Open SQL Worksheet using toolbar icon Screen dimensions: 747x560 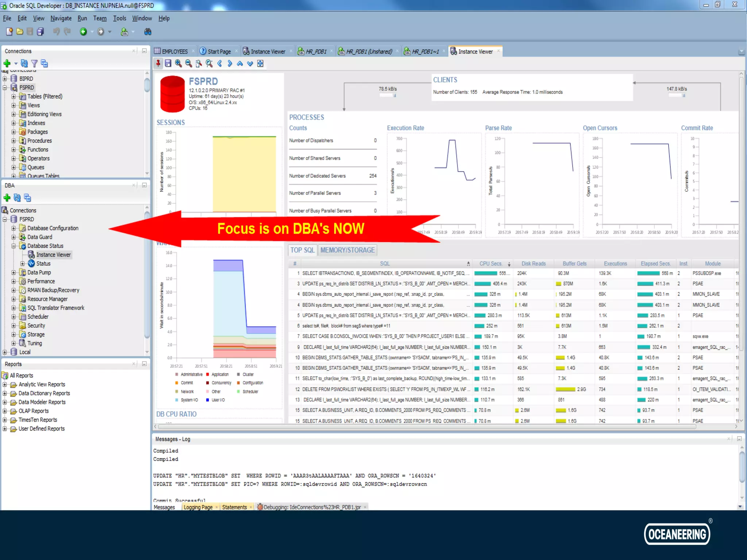(x=124, y=32)
